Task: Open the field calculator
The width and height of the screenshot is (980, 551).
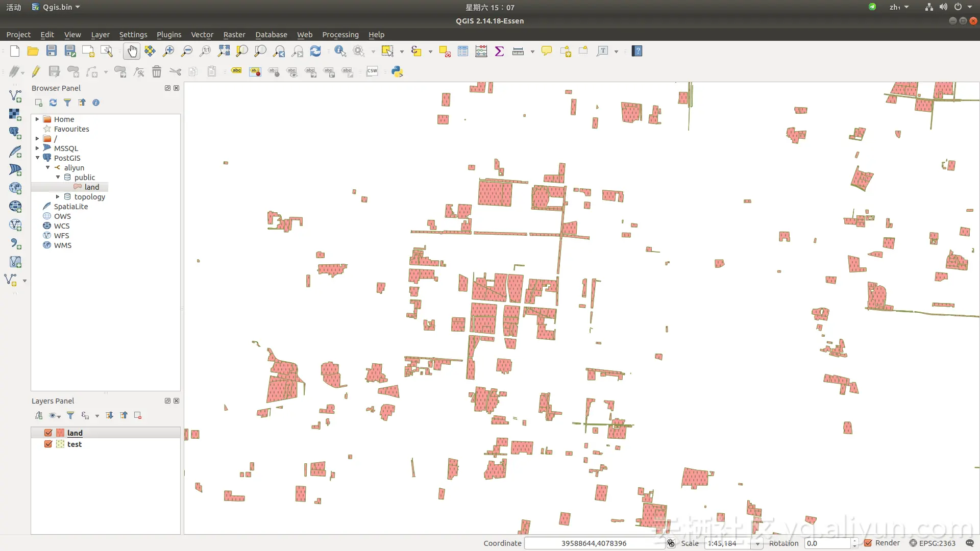Action: point(481,51)
